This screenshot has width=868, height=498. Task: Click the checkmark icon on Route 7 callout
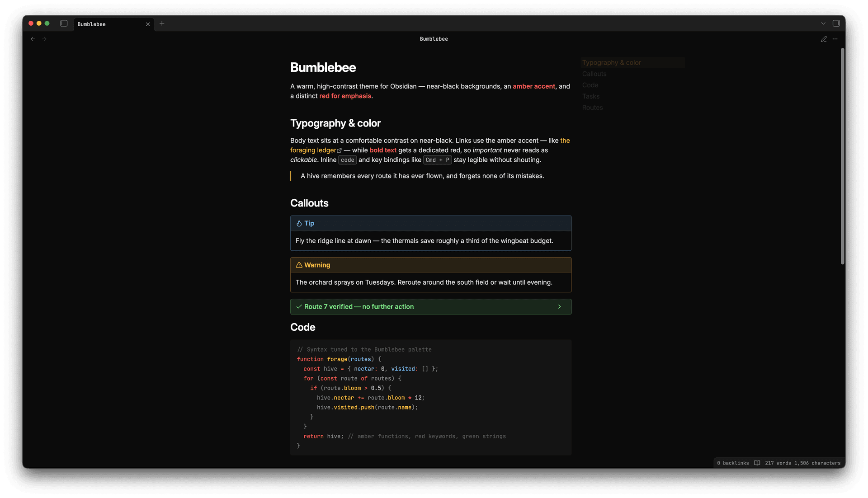pyautogui.click(x=299, y=306)
